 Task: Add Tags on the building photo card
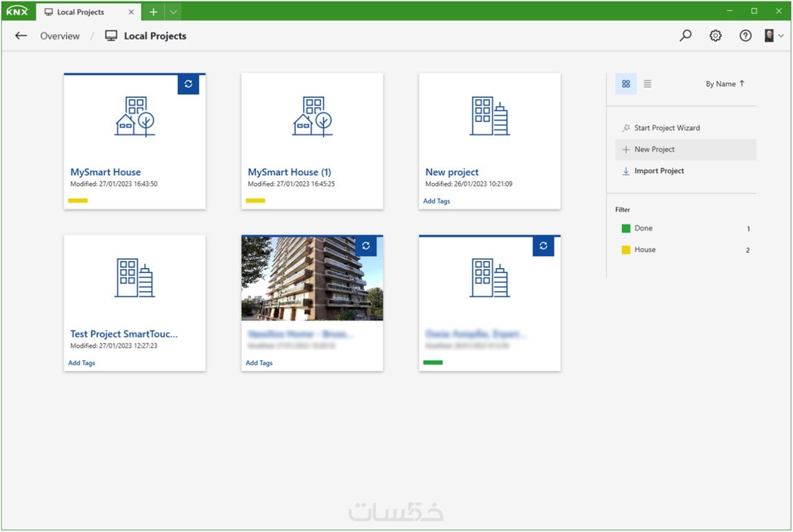259,363
